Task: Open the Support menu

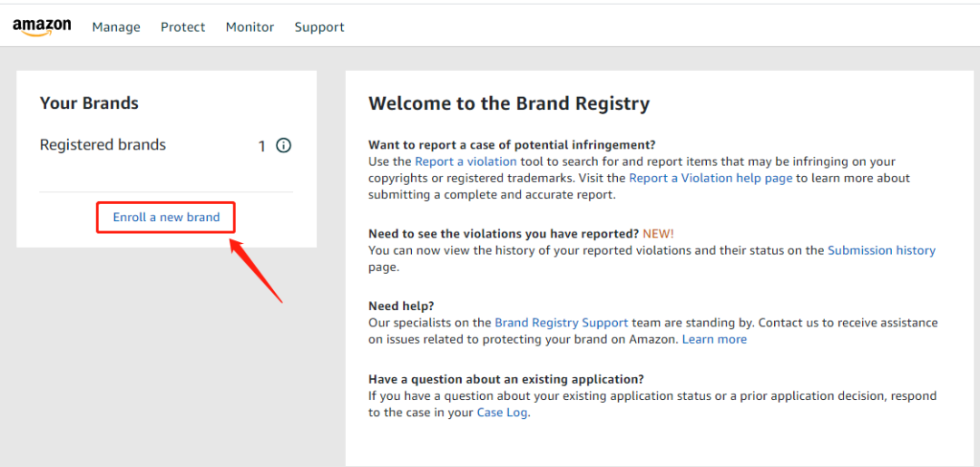Action: coord(318,27)
